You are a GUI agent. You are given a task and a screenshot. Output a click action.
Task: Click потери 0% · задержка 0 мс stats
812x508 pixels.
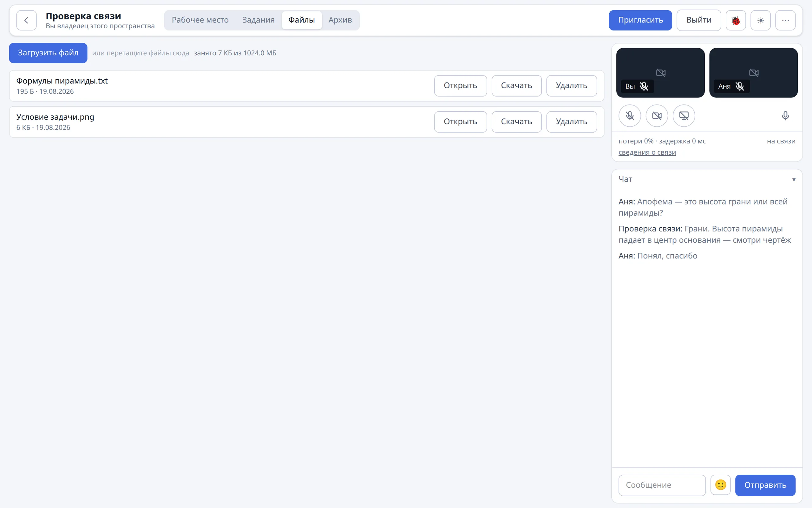[x=662, y=141]
